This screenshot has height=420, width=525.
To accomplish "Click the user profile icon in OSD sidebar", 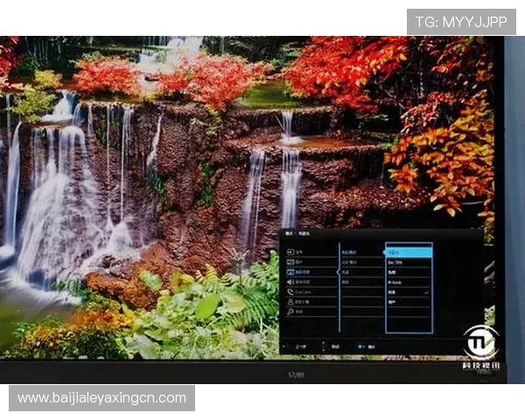I will coord(290,302).
